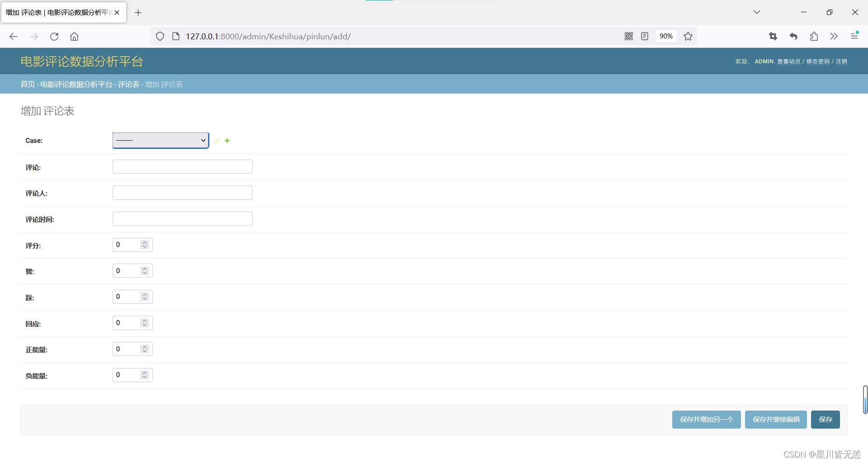Show more toolbar tools via double chevron
868x463 pixels.
coord(834,37)
